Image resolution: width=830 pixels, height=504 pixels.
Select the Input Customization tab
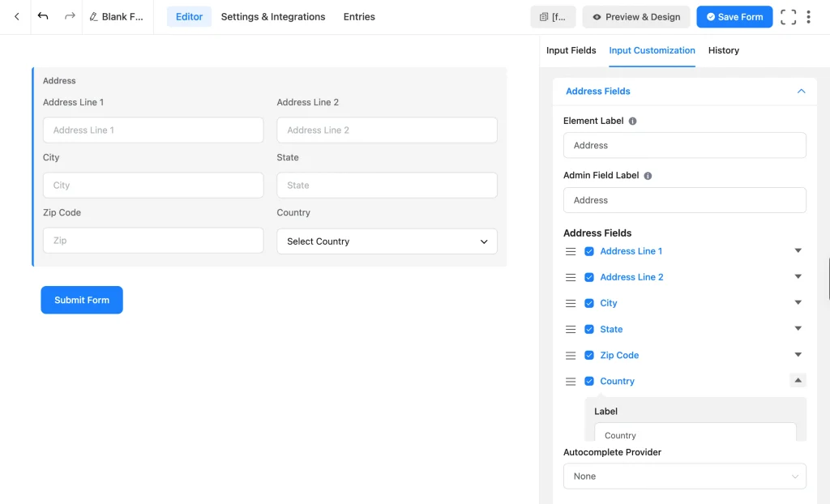tap(652, 50)
